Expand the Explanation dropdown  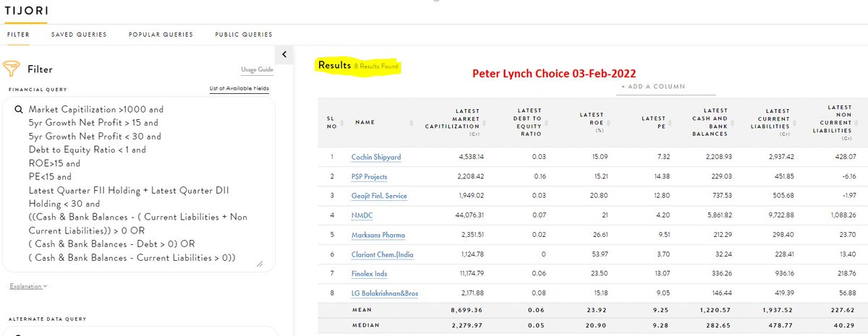coord(29,286)
